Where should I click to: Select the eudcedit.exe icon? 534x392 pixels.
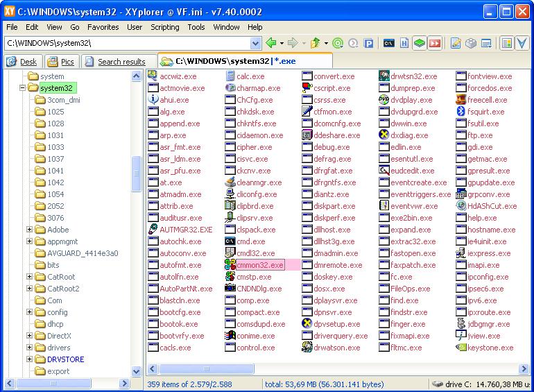coord(384,170)
